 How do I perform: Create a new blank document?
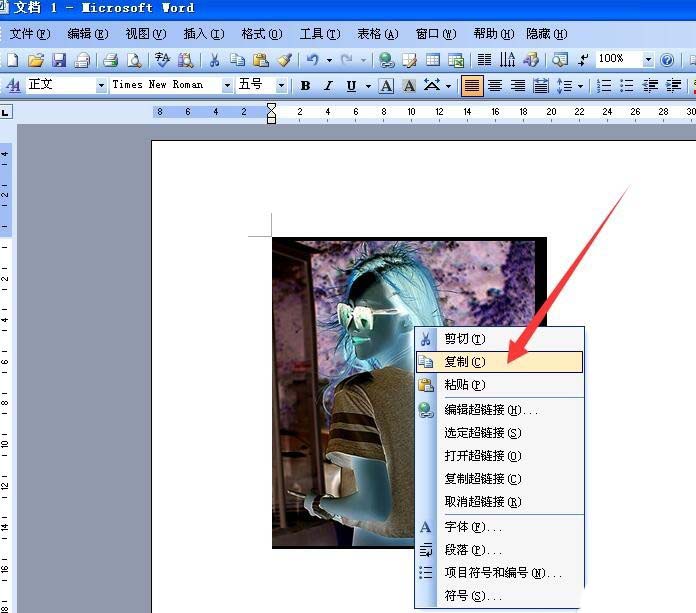pos(12,59)
